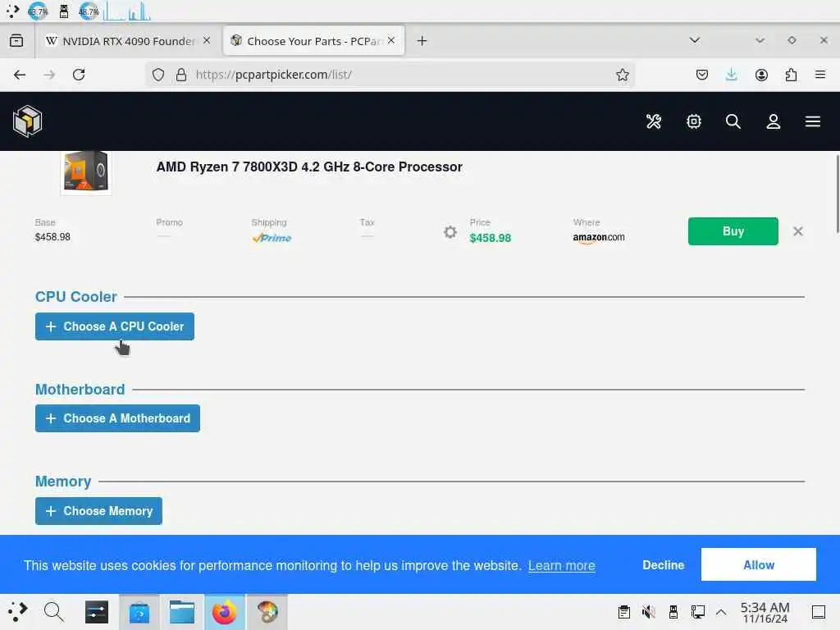The height and width of the screenshot is (630, 840).
Task: Open the network connections tray icon
Action: 698,612
